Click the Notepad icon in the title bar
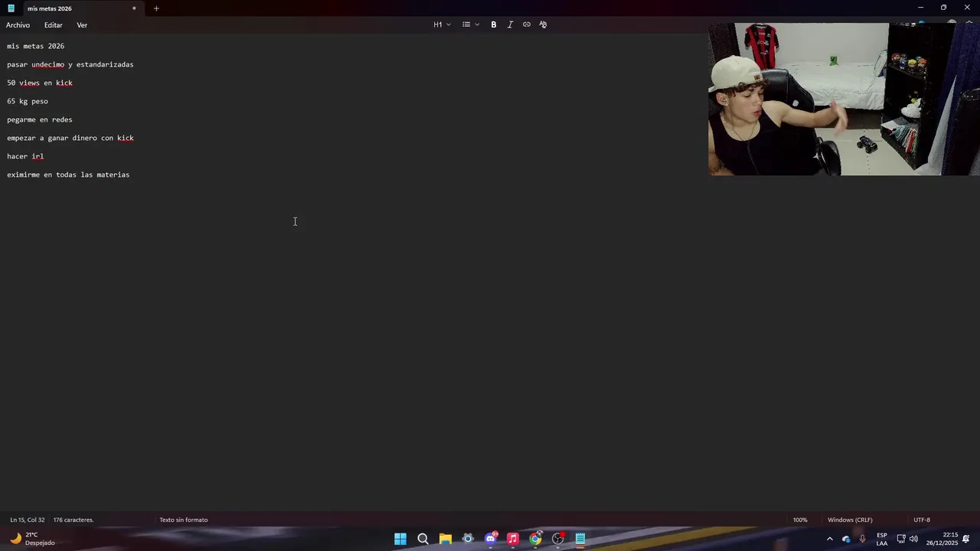This screenshot has width=980, height=551. pyautogui.click(x=11, y=8)
